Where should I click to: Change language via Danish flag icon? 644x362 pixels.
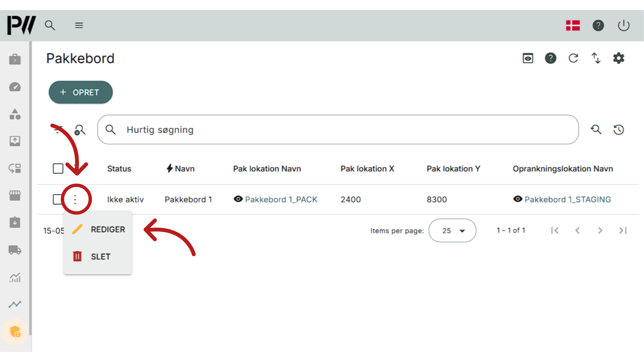(x=573, y=25)
